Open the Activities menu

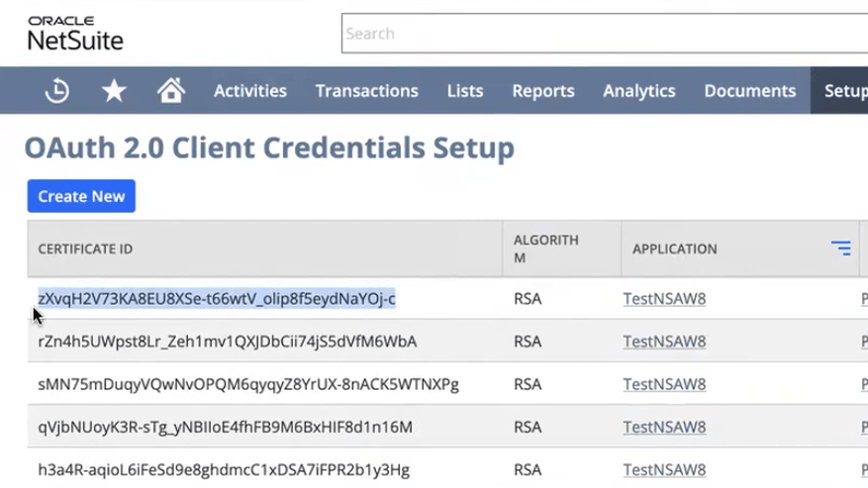(x=250, y=91)
